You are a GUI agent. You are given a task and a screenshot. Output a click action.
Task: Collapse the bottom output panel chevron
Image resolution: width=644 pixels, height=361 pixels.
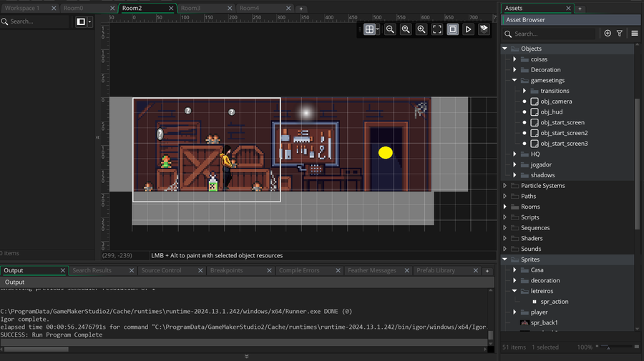coord(246,357)
